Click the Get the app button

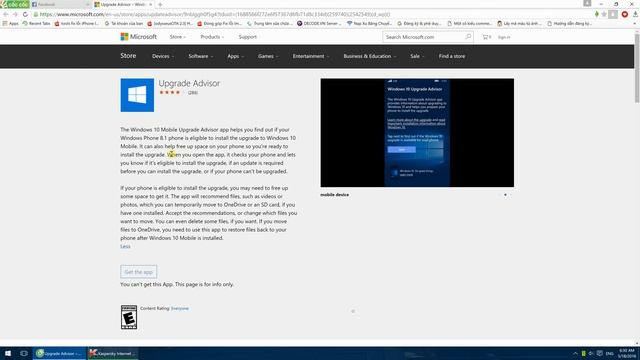point(138,272)
